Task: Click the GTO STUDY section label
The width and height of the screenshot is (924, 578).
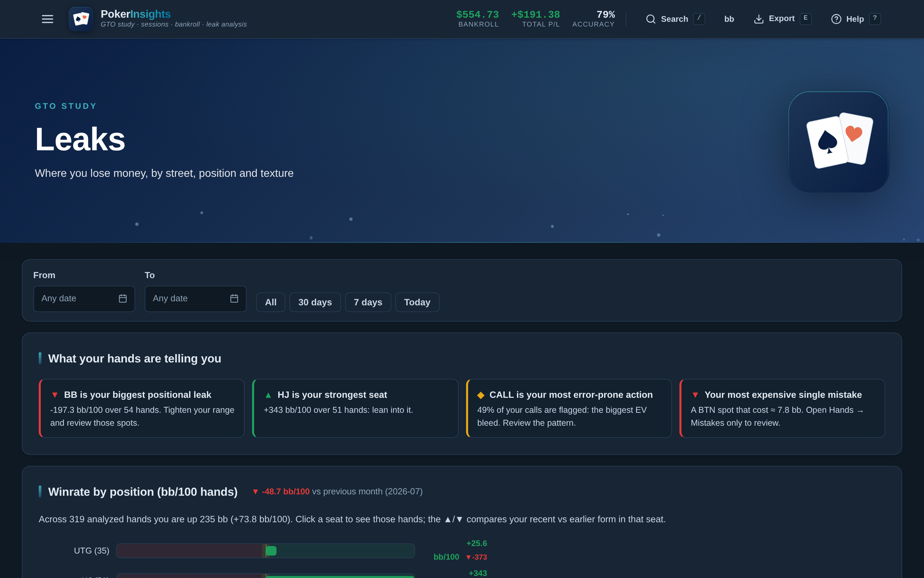Action: [x=66, y=106]
